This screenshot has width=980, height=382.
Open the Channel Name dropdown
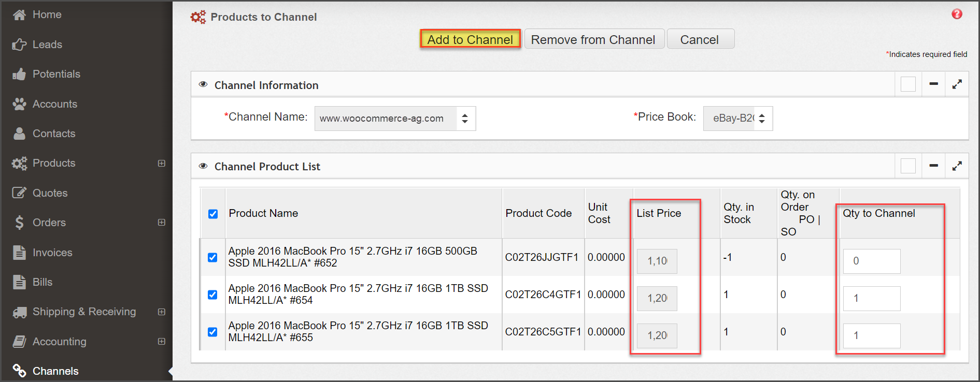point(395,119)
